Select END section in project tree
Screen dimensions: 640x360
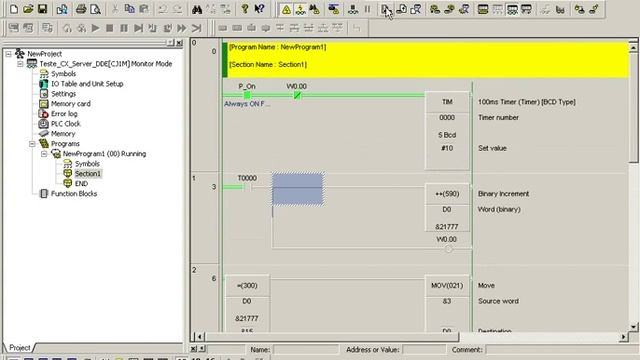[81, 184]
